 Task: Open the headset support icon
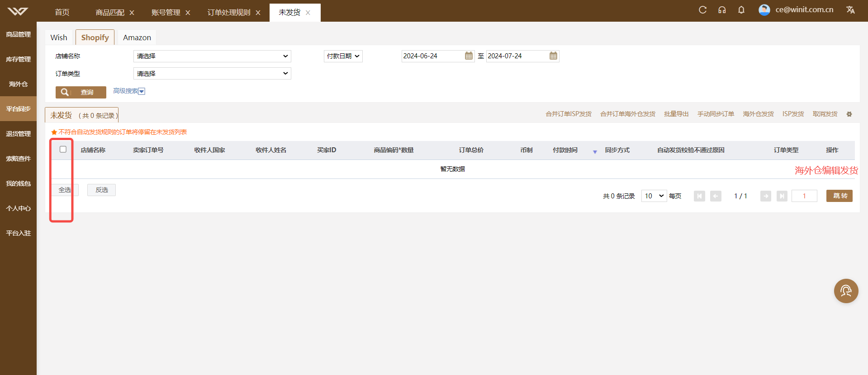[x=722, y=10]
